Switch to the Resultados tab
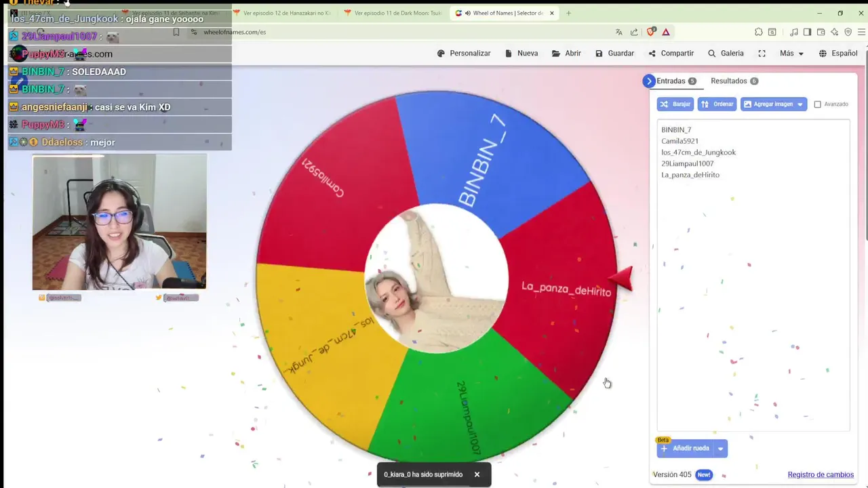The width and height of the screenshot is (868, 488). 734,81
